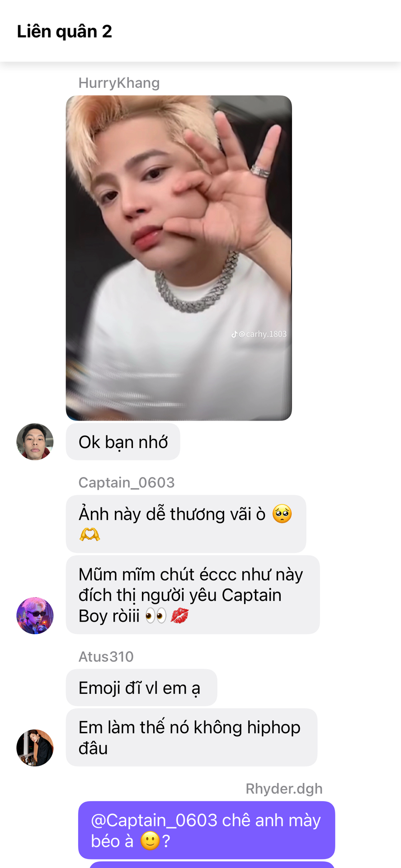The width and height of the screenshot is (401, 868).
Task: Click the Captain_0603 sender name label
Action: click(x=127, y=482)
